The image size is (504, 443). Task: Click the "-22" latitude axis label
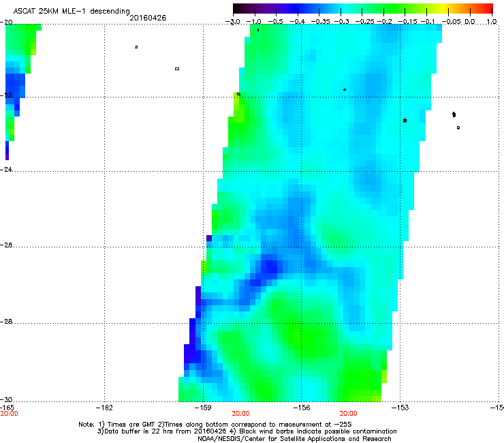[x=6, y=95]
